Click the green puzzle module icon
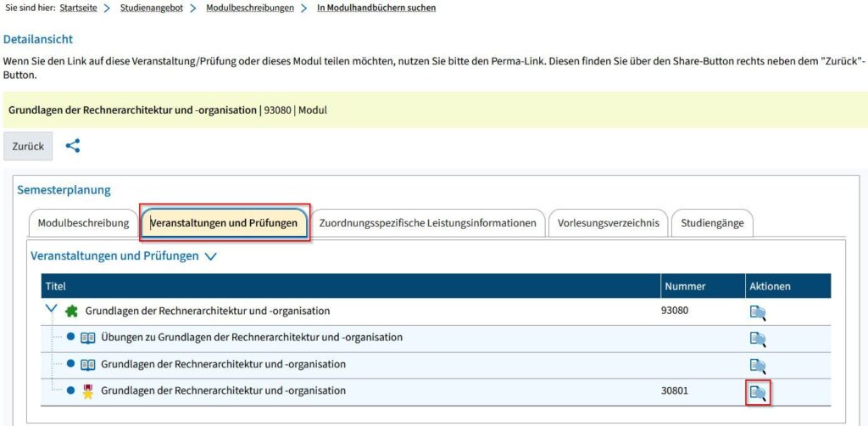This screenshot has width=868, height=426. (71, 311)
